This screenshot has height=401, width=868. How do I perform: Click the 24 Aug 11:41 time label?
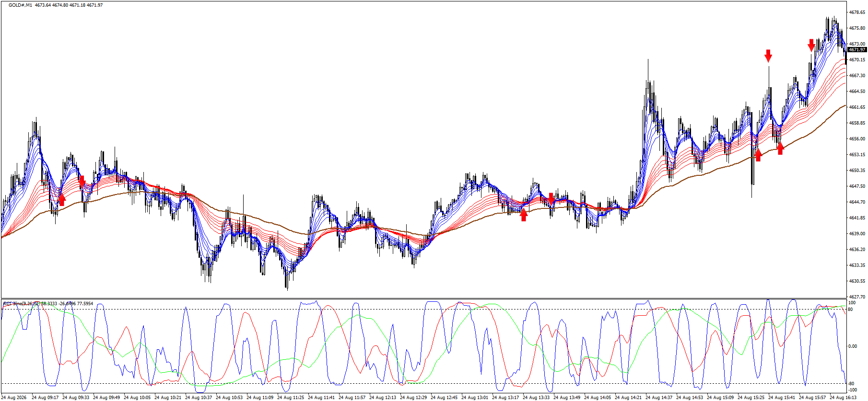321,398
